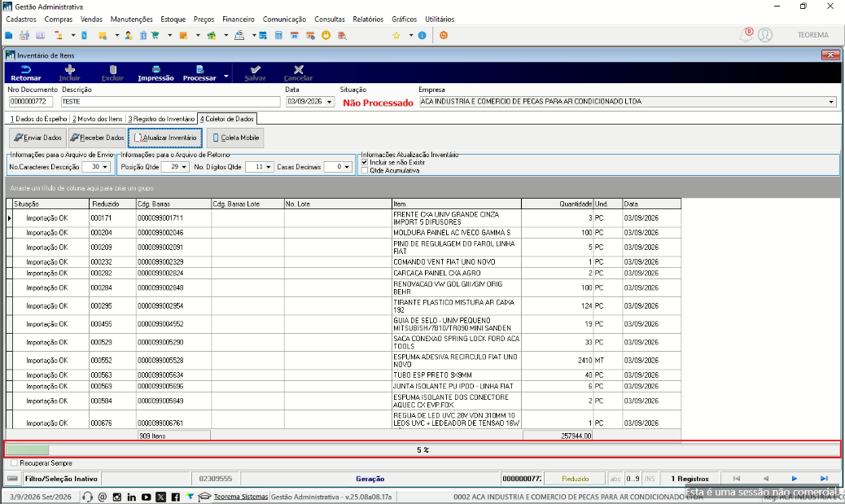Expand the Empresa dropdown

831,102
